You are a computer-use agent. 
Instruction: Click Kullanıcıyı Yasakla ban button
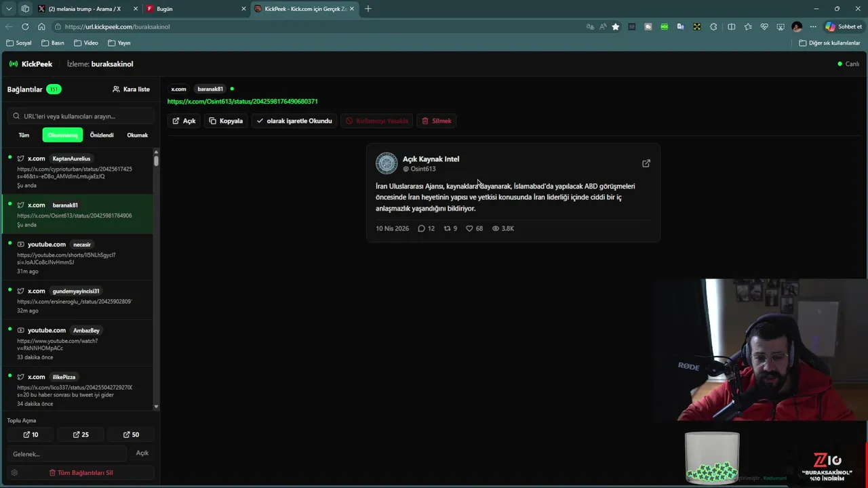(x=377, y=121)
